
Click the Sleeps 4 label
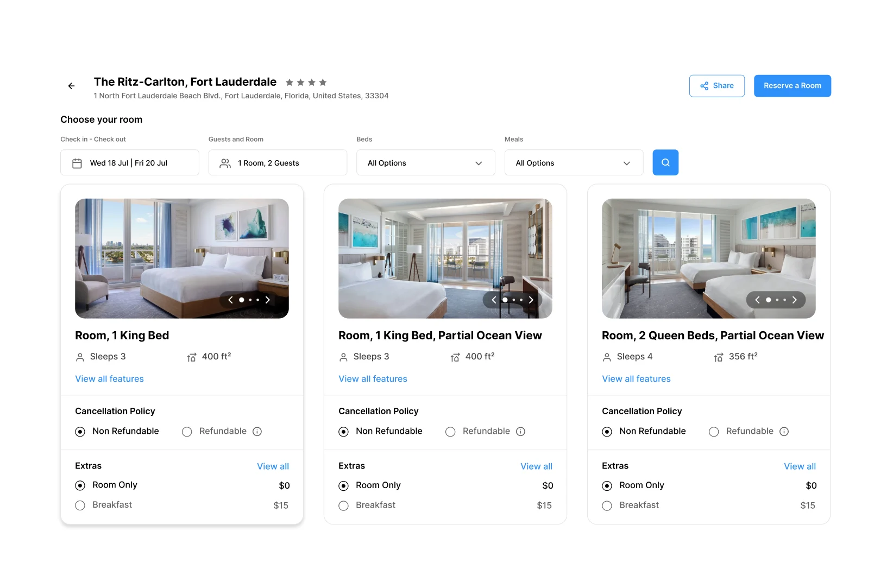pyautogui.click(x=634, y=357)
